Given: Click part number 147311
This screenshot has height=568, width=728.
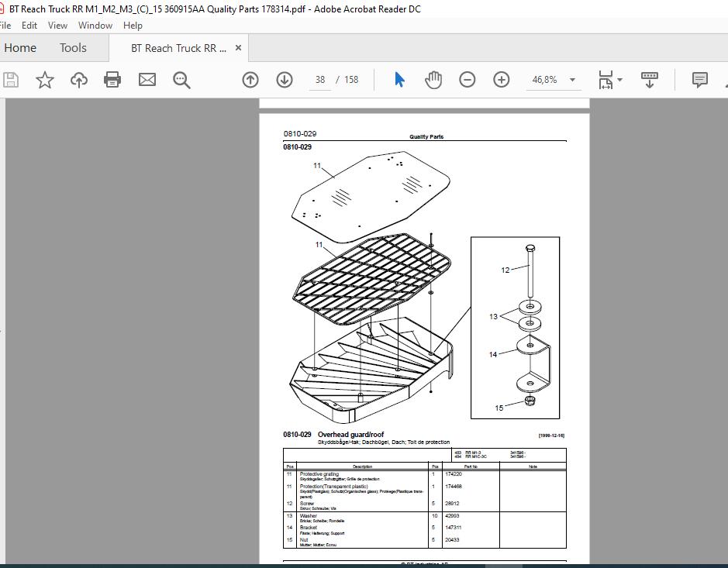Looking at the screenshot, I should (453, 528).
